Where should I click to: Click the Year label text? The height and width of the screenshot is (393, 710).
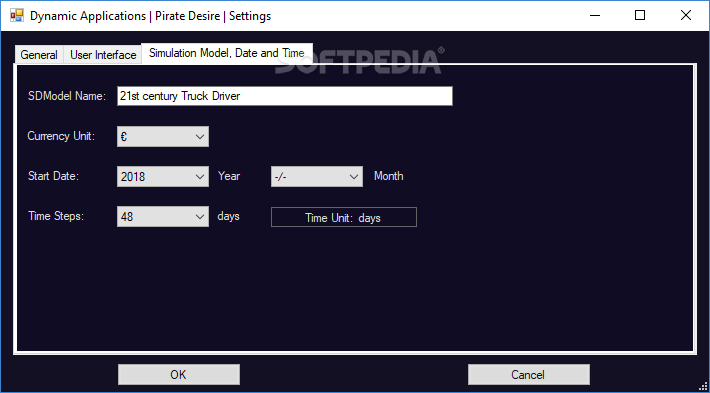click(x=229, y=176)
